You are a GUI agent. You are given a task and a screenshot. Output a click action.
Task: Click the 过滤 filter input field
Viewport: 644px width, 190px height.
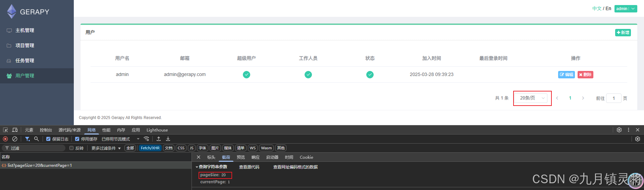coord(34,148)
